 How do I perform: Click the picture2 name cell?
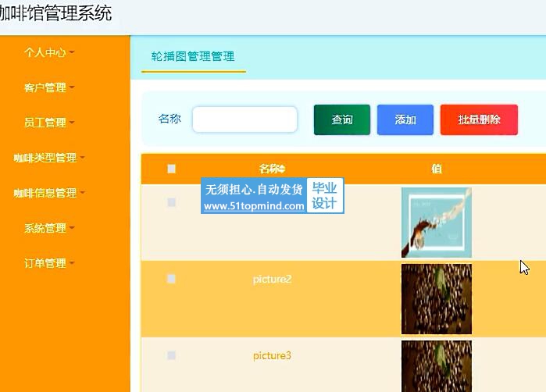tap(272, 280)
